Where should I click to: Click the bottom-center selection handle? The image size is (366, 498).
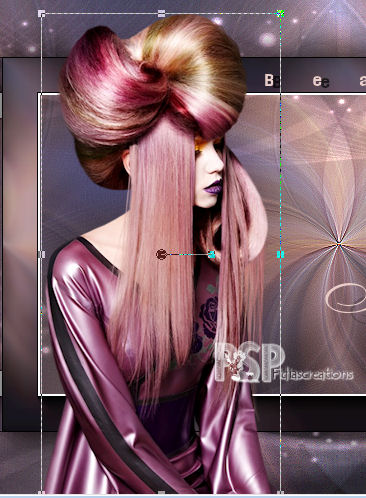161,494
